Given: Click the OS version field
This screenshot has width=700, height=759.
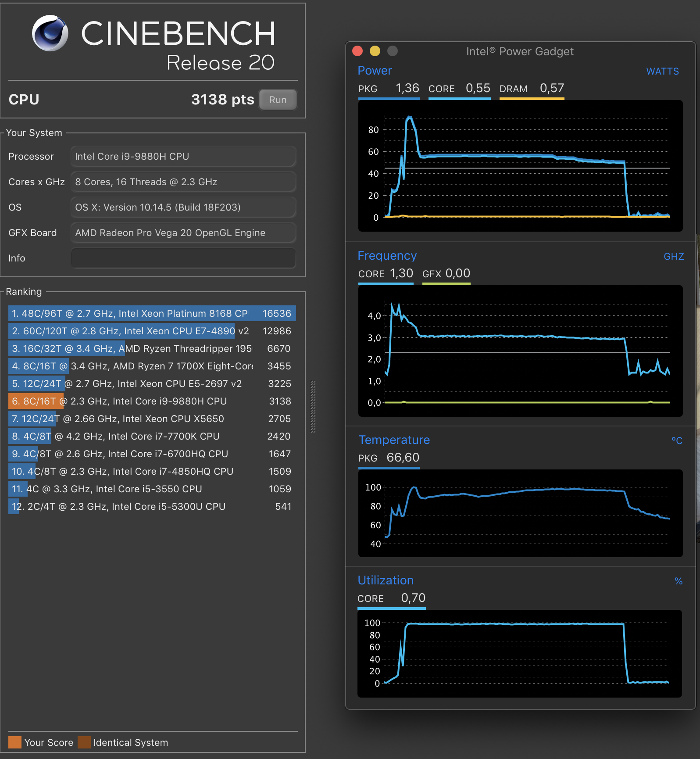Looking at the screenshot, I should pos(183,208).
